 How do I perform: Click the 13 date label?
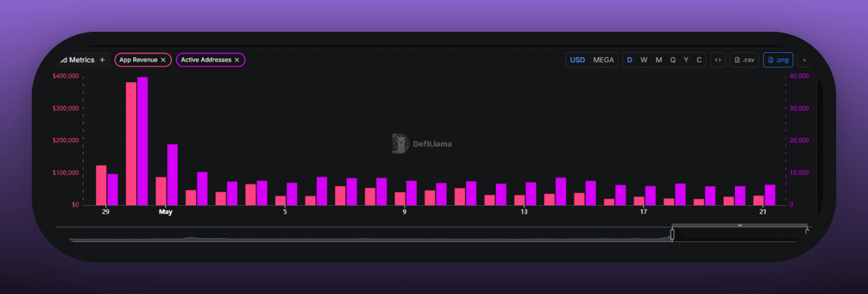point(524,212)
